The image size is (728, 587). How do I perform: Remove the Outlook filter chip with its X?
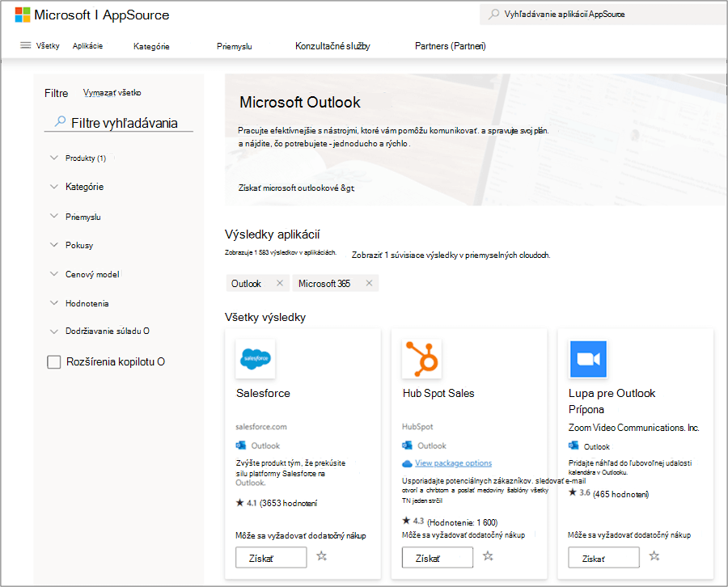(280, 283)
